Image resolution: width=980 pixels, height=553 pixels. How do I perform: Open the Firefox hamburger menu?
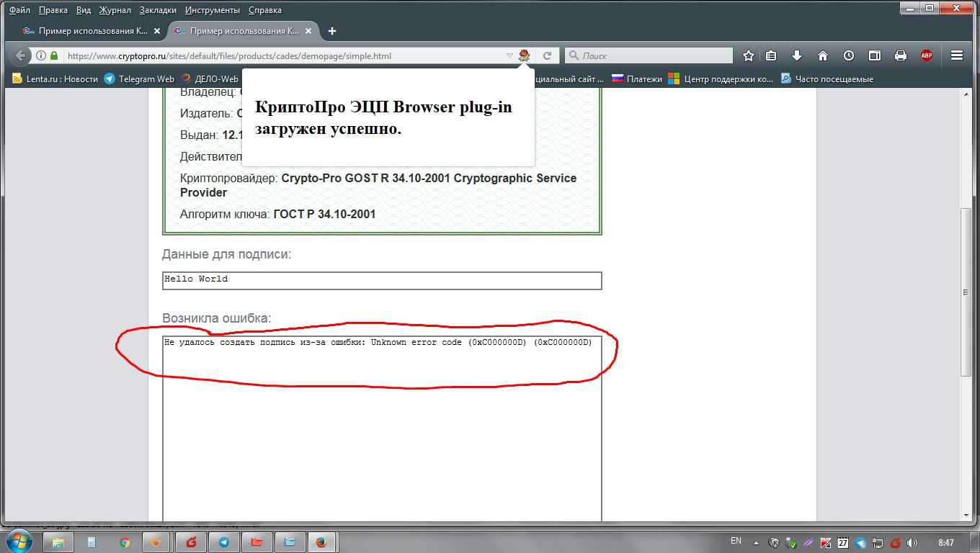(957, 55)
